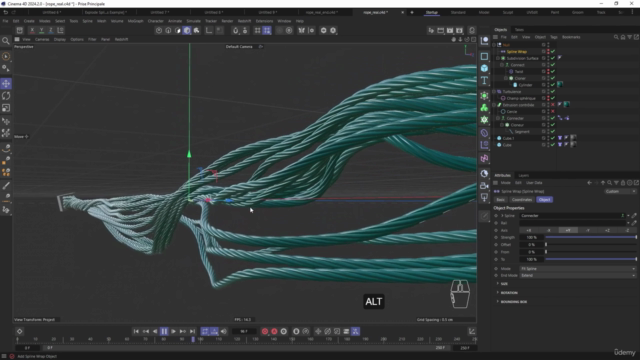Click the Cube primitive icon in right palette

(x=484, y=68)
